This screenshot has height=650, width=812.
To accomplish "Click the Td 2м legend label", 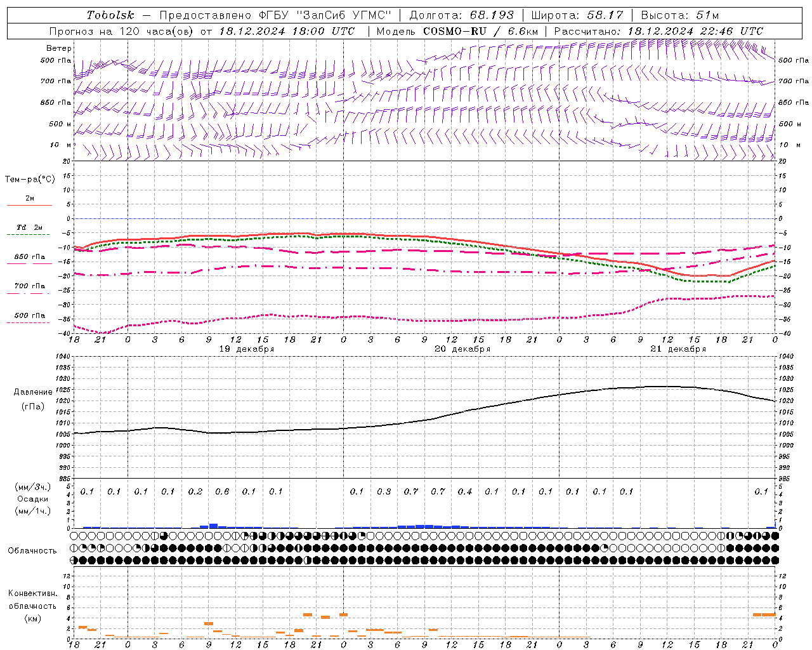I will click(x=30, y=227).
